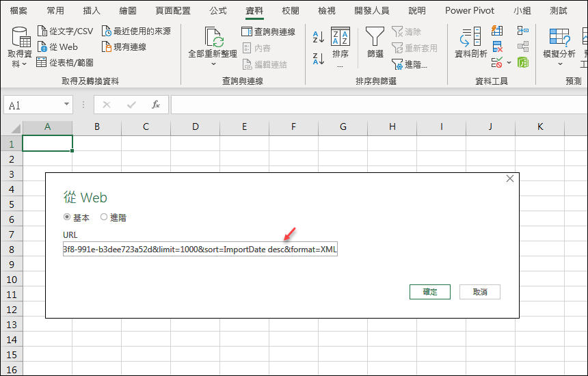This screenshot has height=376, width=588.
Task: Switch to the 檢視 tab
Action: [327, 10]
